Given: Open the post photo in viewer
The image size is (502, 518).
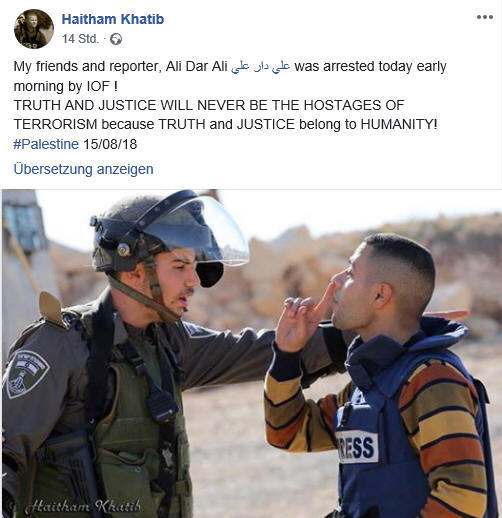Looking at the screenshot, I should 251,353.
